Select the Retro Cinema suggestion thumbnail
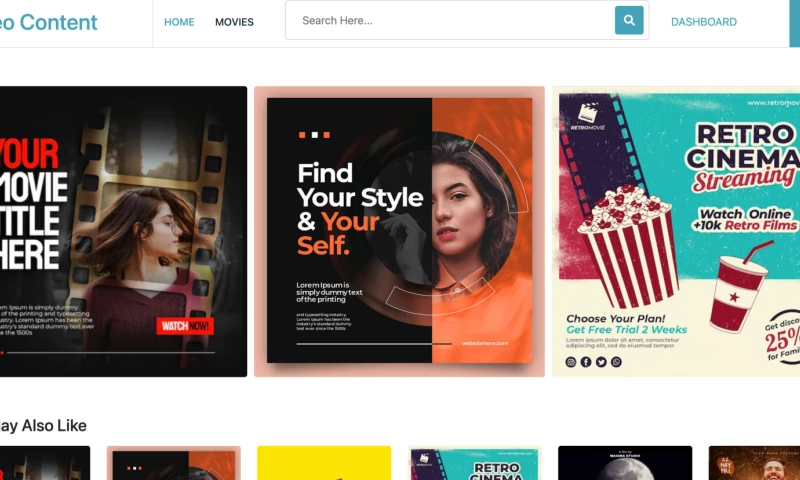 474,463
